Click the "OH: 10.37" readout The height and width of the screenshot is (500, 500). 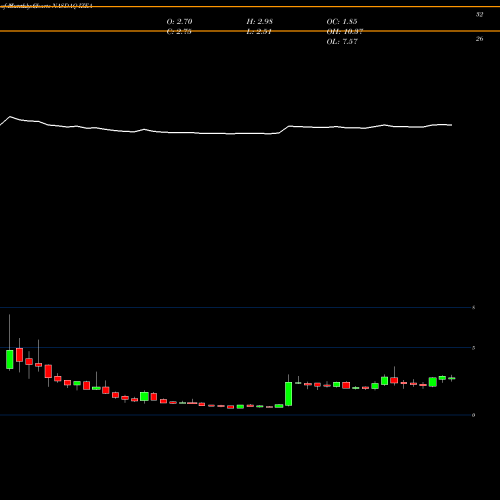(344, 32)
